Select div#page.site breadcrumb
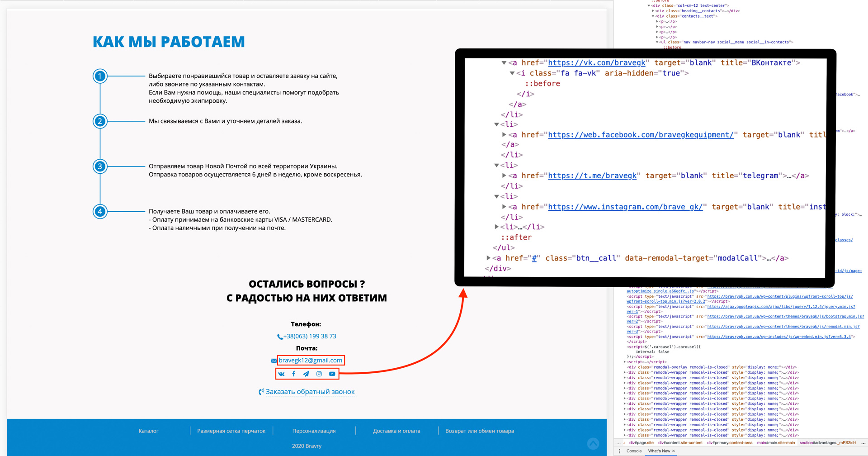 pos(641,443)
